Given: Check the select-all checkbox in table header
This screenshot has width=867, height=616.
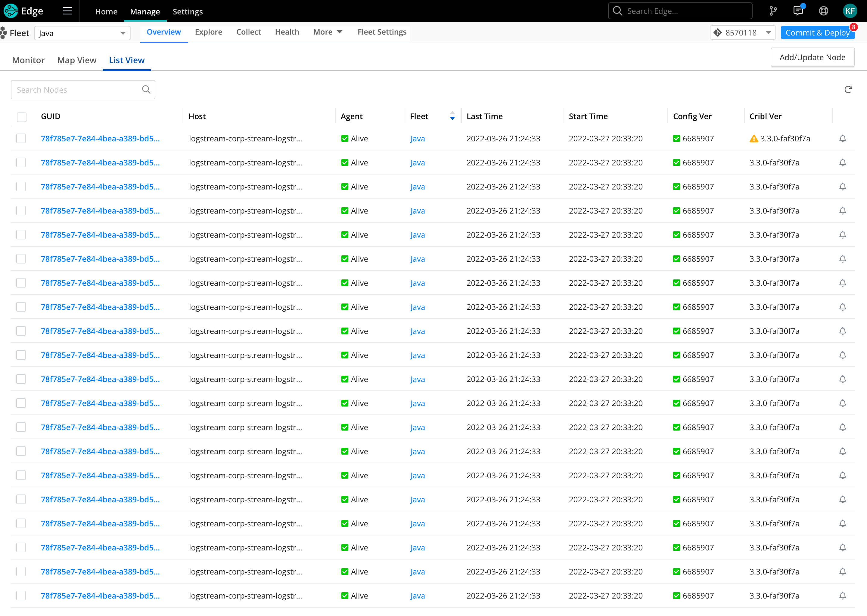Looking at the screenshot, I should tap(22, 117).
